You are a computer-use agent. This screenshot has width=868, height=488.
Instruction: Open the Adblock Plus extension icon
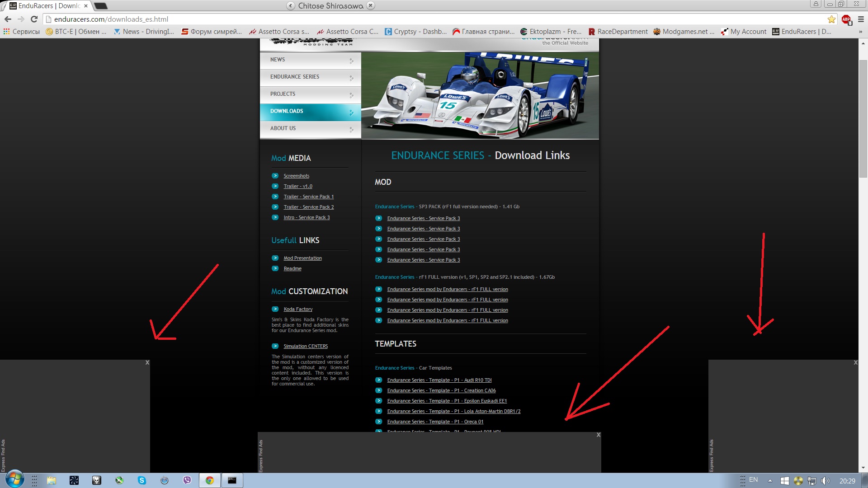pyautogui.click(x=846, y=19)
